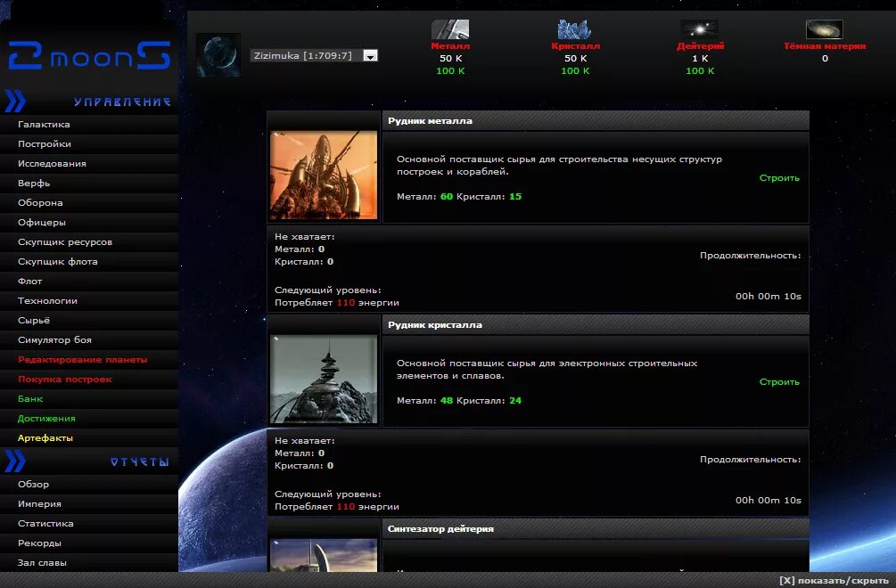Viewport: 896px width, 588px height.
Task: Click показать/скрыть toggle at bottom
Action: coord(834,580)
